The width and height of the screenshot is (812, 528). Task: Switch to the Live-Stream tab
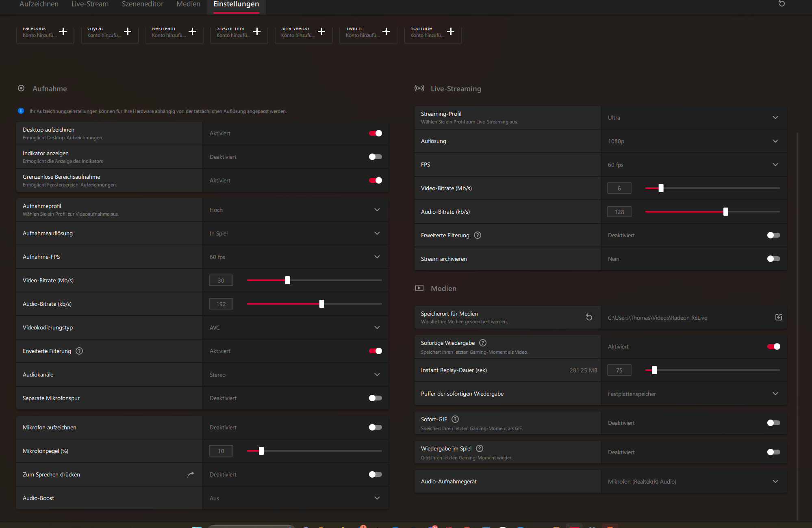(90, 4)
